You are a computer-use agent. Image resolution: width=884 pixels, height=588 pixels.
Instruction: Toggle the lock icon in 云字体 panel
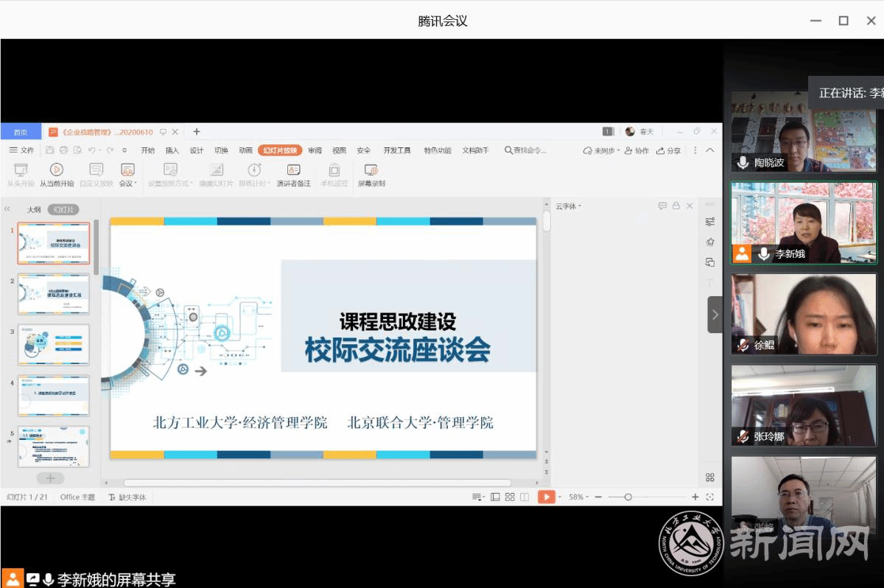(676, 206)
